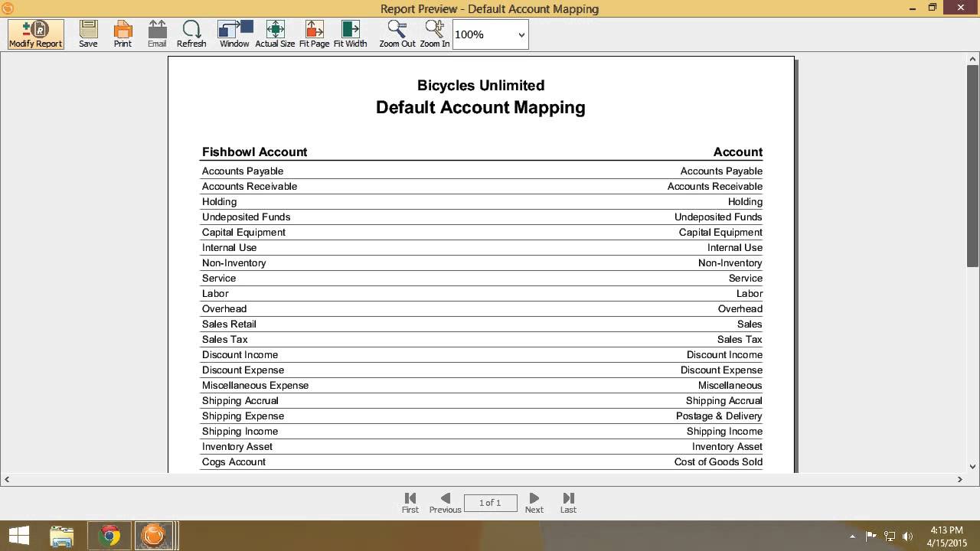Zoom Out of the report

[x=397, y=34]
